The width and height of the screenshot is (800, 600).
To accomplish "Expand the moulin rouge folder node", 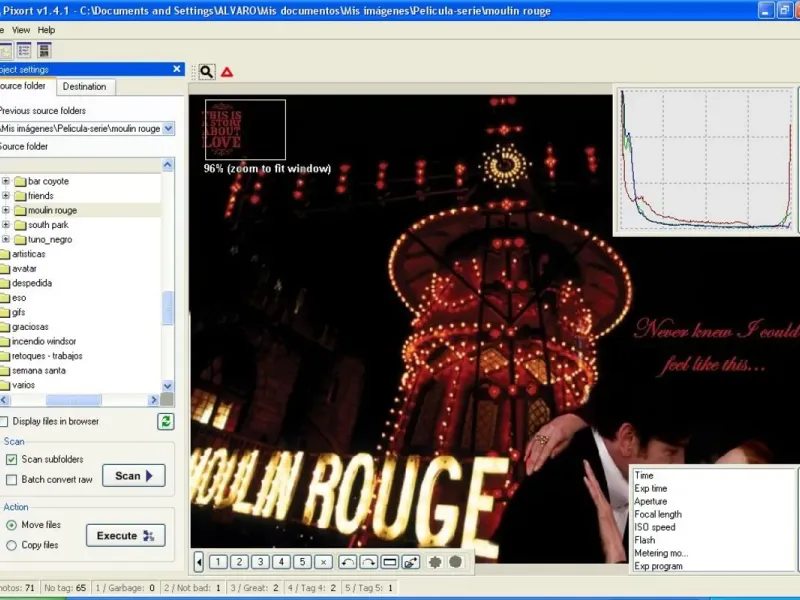I will pos(6,210).
